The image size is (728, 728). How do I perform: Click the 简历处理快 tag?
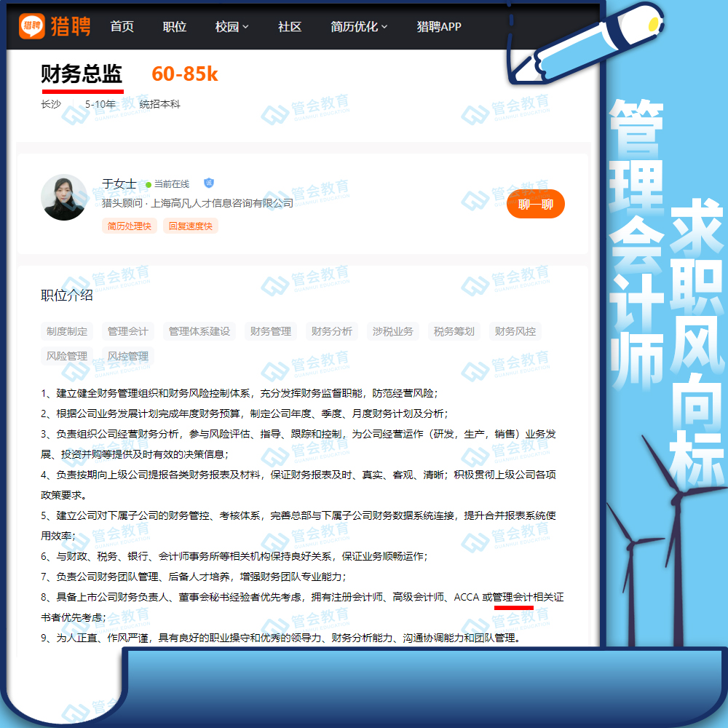[129, 226]
